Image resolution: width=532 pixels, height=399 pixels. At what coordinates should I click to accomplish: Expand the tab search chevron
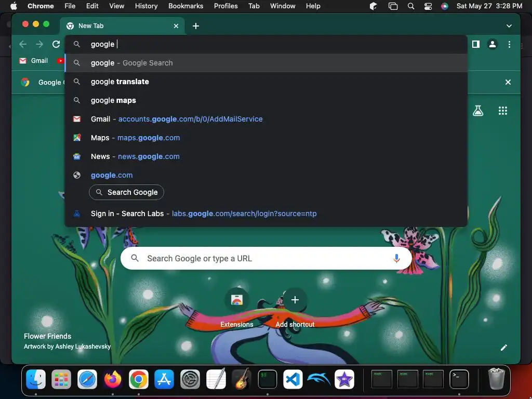[509, 26]
